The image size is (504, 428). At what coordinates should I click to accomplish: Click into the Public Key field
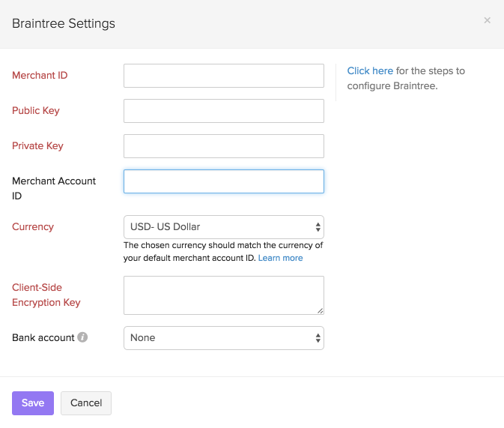[223, 111]
